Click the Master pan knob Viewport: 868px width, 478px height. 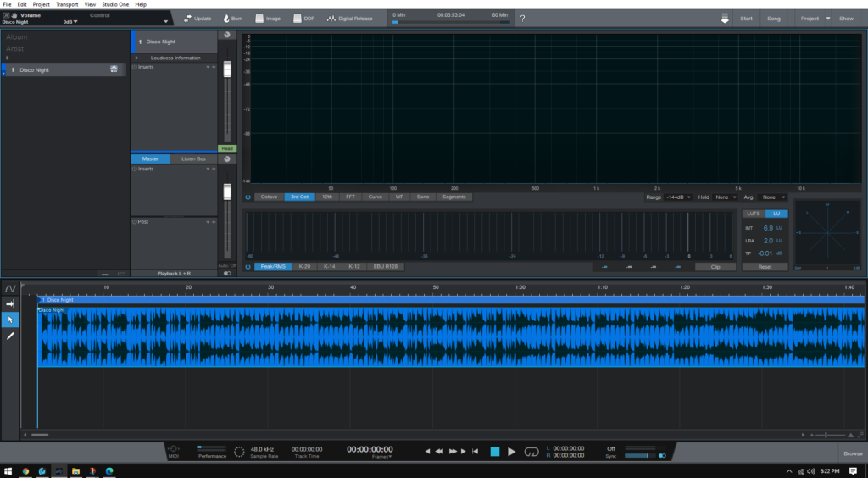(x=227, y=159)
